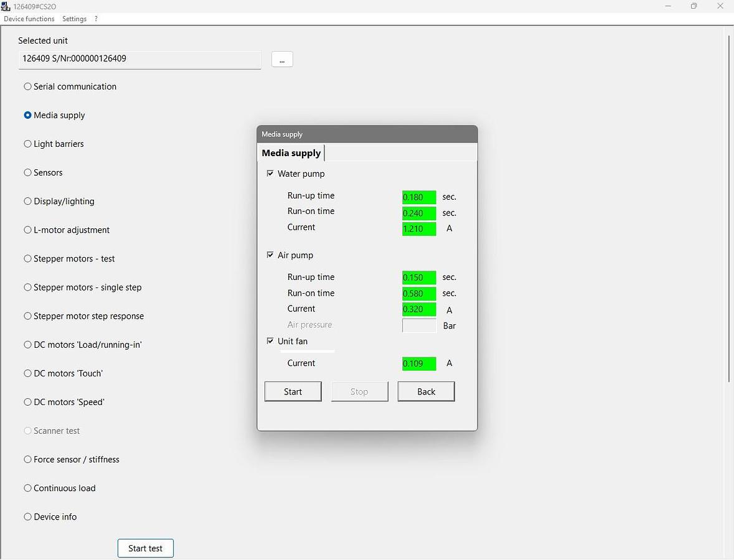
Task: Open the ? help menu
Action: coord(96,19)
